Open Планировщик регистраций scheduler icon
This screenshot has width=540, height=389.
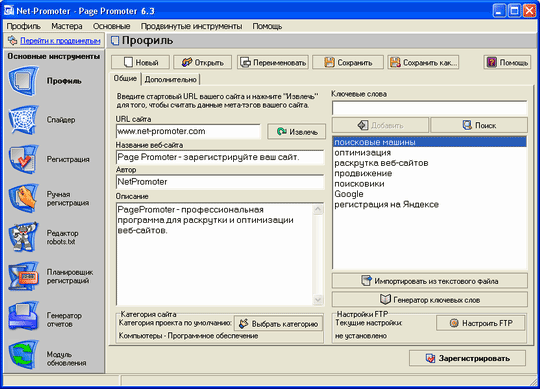[x=23, y=276]
